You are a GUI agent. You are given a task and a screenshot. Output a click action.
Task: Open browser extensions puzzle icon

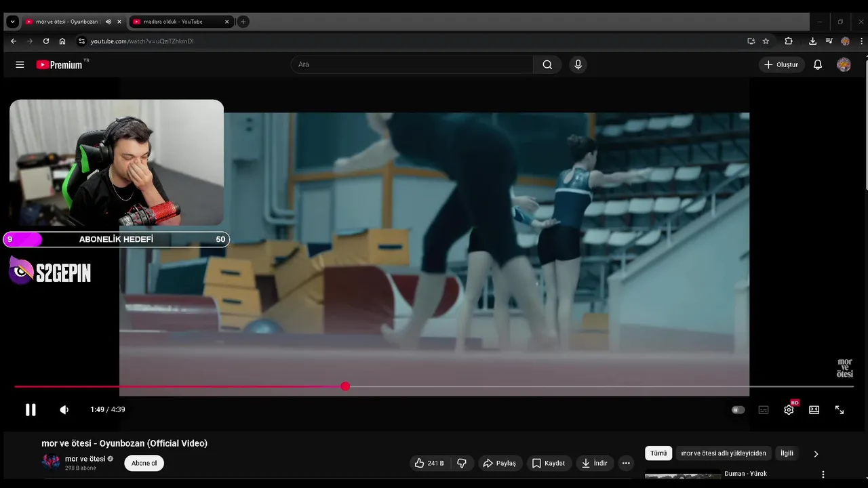pos(789,41)
